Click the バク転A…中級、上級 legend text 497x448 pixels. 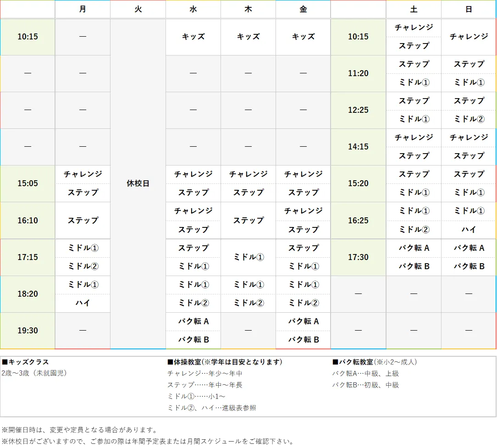[366, 373]
